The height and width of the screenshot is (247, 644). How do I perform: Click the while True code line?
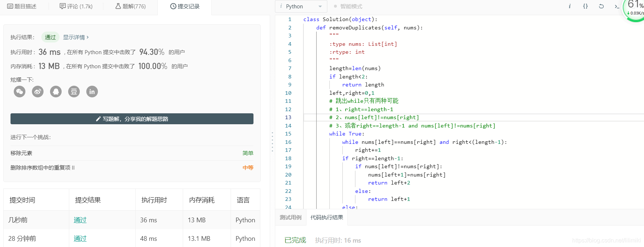pos(347,134)
